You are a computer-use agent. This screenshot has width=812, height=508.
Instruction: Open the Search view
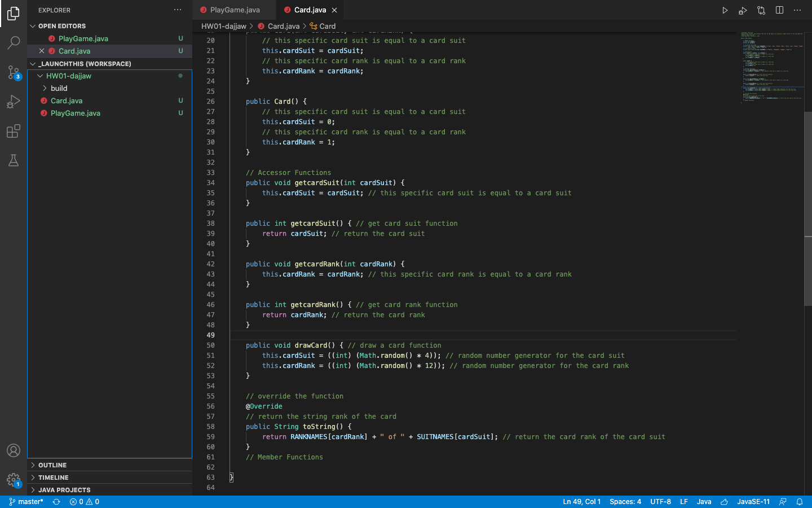pyautogui.click(x=14, y=43)
